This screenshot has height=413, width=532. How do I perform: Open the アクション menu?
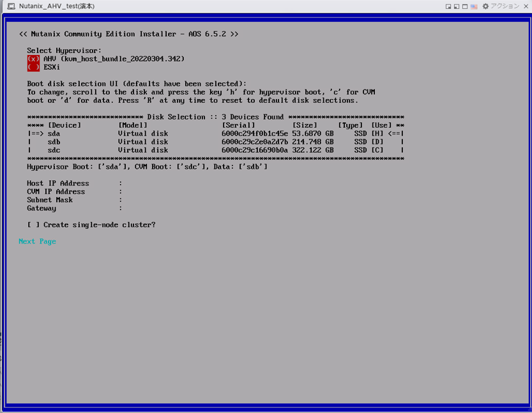pyautogui.click(x=505, y=6)
